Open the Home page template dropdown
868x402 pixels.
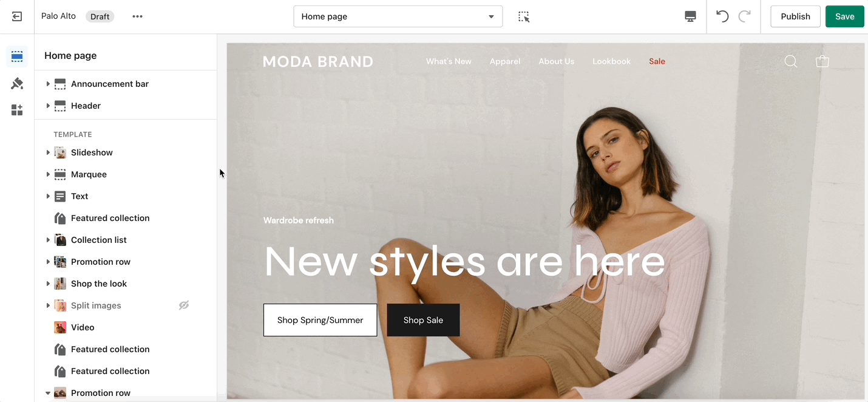coord(398,16)
